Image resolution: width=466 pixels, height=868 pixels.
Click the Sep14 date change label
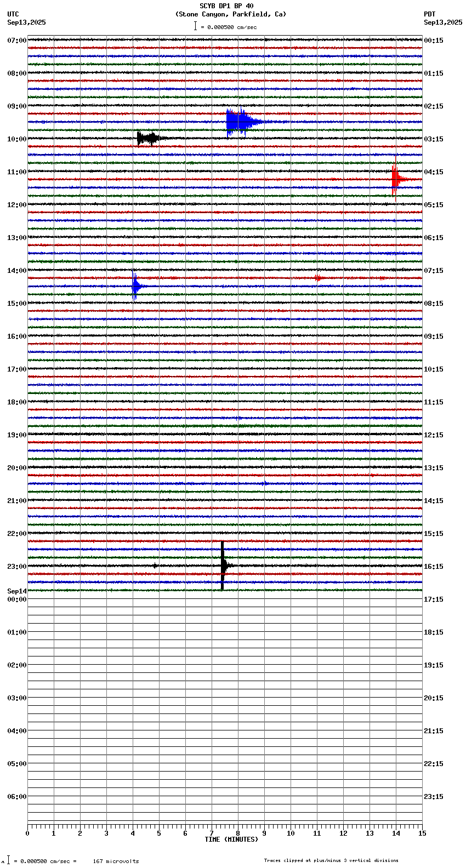(17, 591)
